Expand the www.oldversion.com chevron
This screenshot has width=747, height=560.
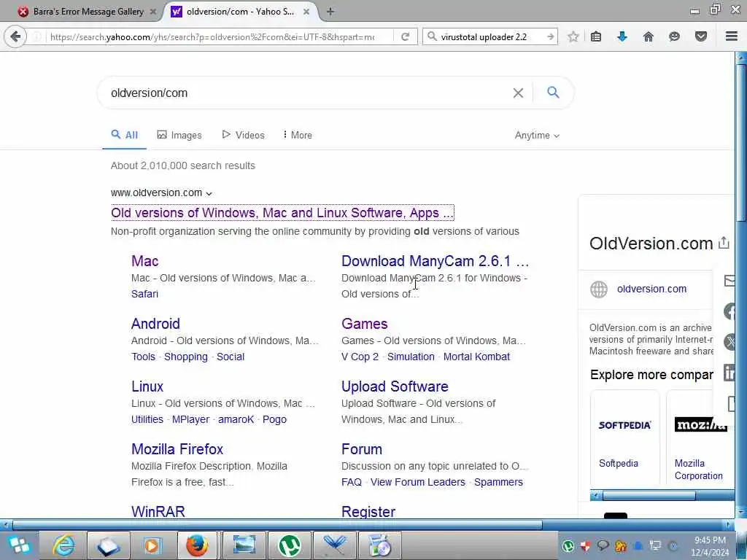click(209, 193)
